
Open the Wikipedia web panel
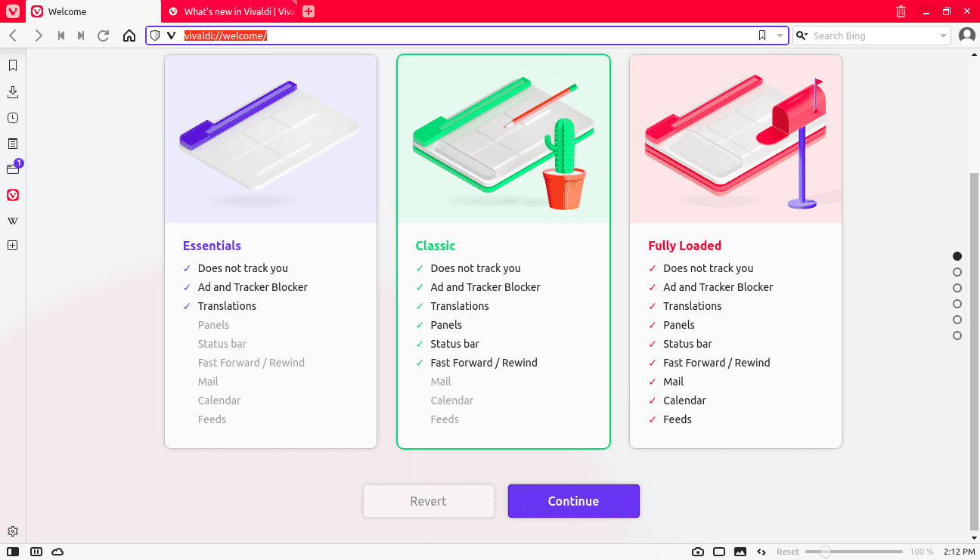pos(13,221)
